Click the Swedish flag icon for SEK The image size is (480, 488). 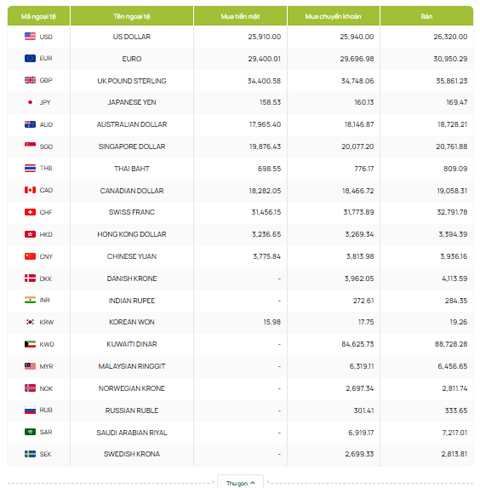pos(30,454)
